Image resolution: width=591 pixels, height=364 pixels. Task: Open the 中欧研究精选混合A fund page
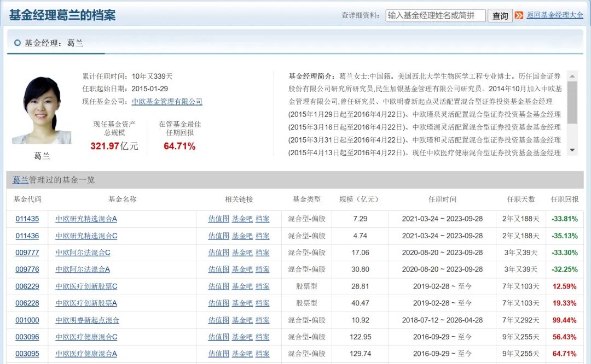86,219
